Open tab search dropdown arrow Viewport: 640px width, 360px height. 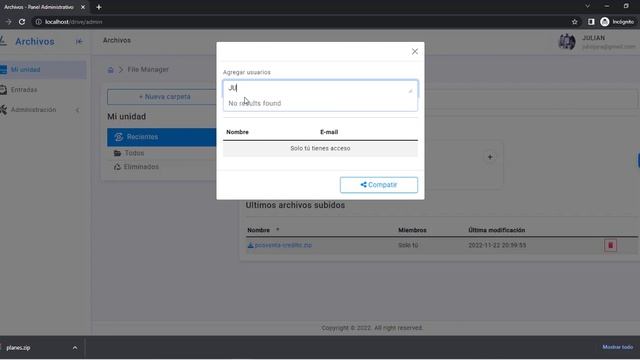point(587,6)
